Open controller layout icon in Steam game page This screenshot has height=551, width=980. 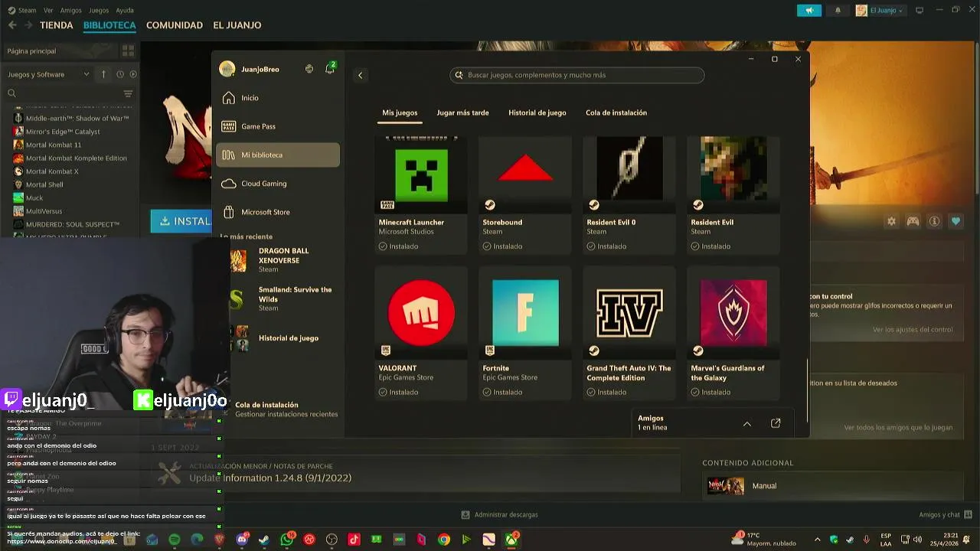913,221
